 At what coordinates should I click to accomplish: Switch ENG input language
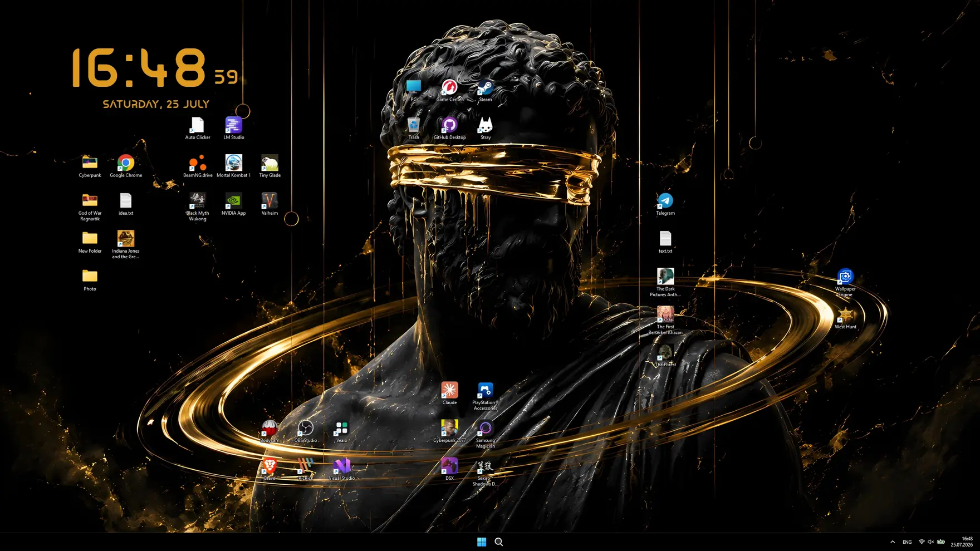(907, 542)
